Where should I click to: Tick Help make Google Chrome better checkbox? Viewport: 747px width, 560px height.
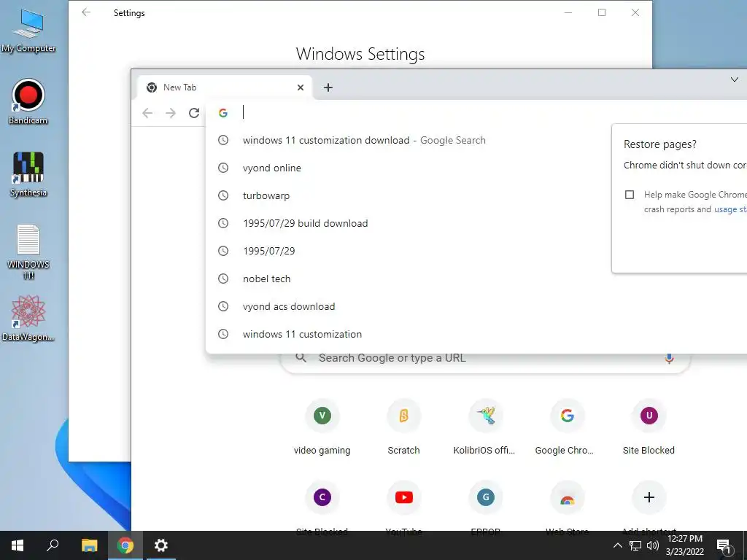pyautogui.click(x=630, y=194)
